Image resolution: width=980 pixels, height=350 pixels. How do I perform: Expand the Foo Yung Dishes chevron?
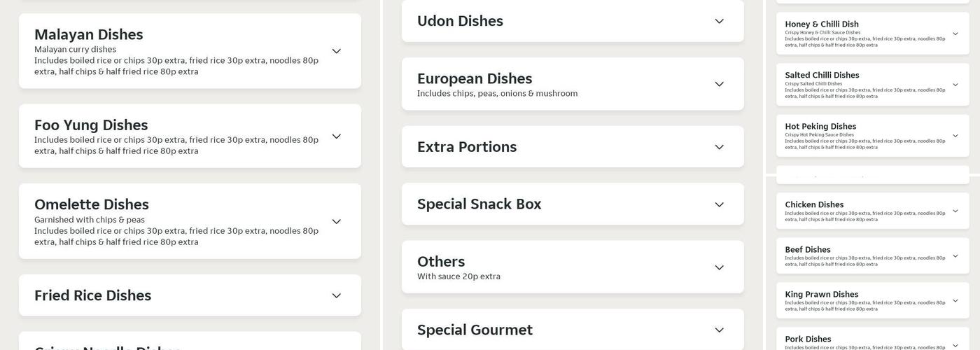(x=337, y=136)
